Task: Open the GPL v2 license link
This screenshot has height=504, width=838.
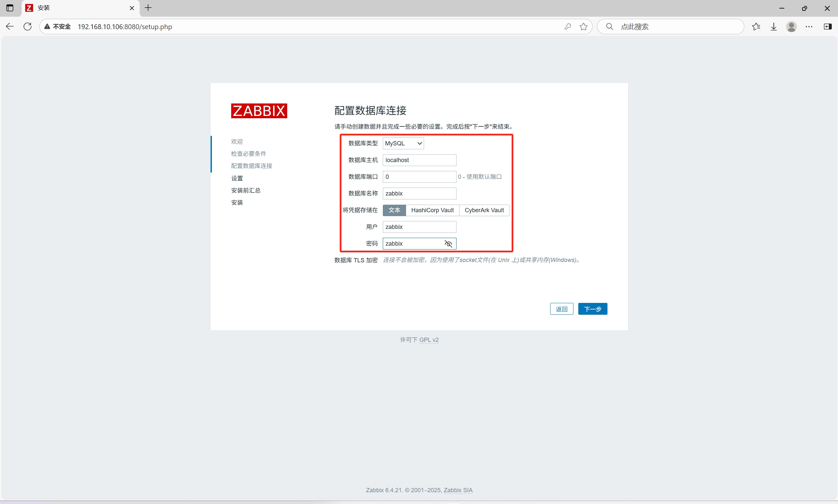Action: pyautogui.click(x=429, y=340)
